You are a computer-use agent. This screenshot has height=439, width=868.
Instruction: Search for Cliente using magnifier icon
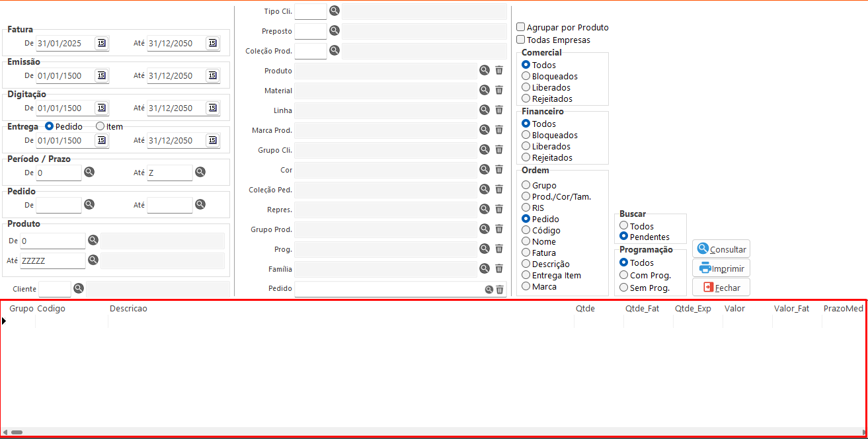point(79,288)
